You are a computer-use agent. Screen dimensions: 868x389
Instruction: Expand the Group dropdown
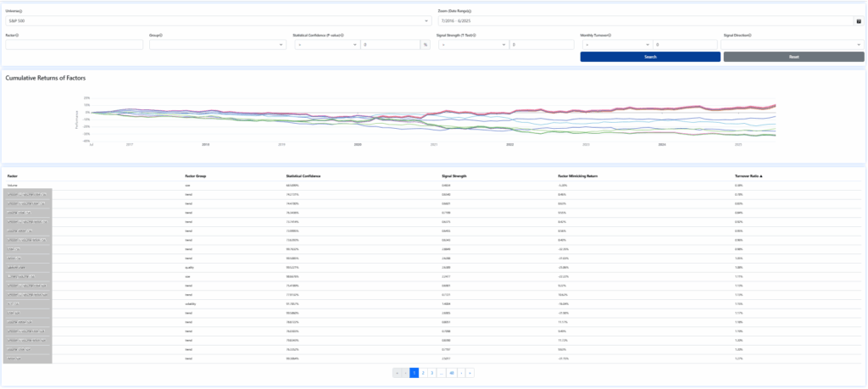point(218,44)
